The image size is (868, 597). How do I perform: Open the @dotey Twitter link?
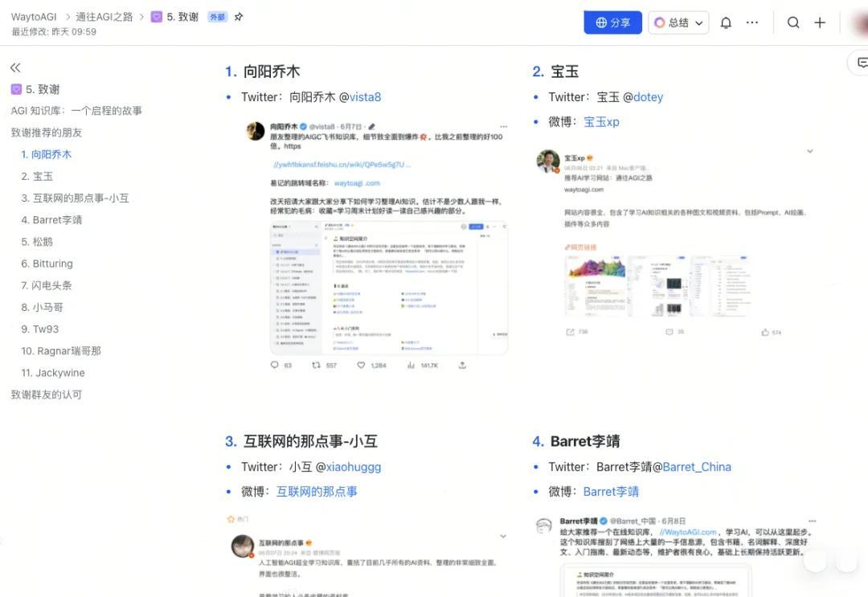click(648, 97)
